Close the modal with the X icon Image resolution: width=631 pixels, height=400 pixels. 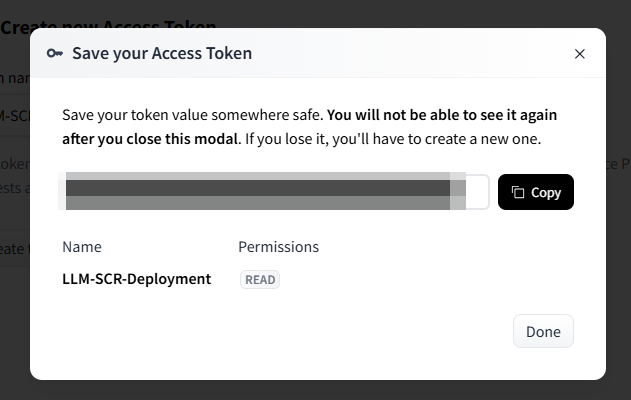tap(579, 54)
